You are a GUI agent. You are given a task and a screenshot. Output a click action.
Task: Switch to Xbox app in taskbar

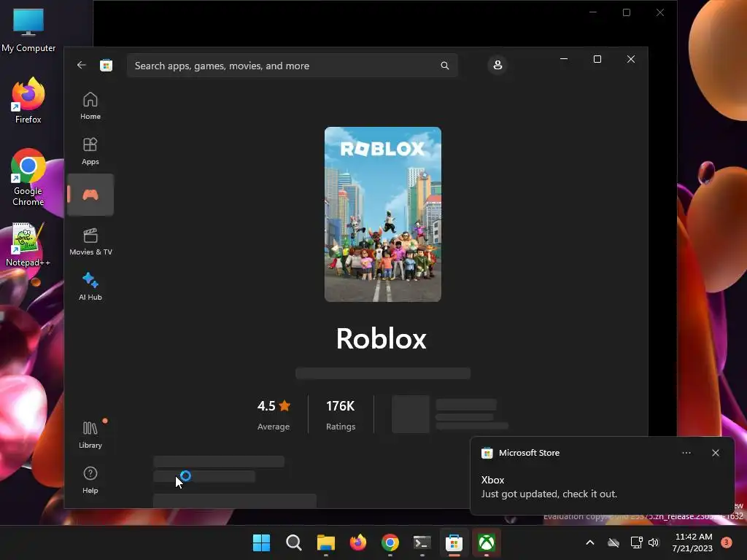[x=487, y=542]
